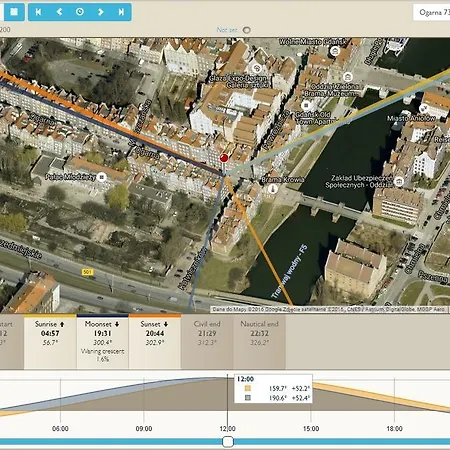
Task: Step back one time increment arrow
Action: [x=59, y=12]
